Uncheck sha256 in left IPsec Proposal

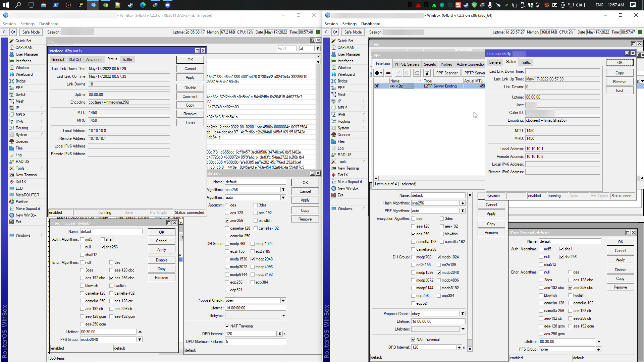click(103, 247)
